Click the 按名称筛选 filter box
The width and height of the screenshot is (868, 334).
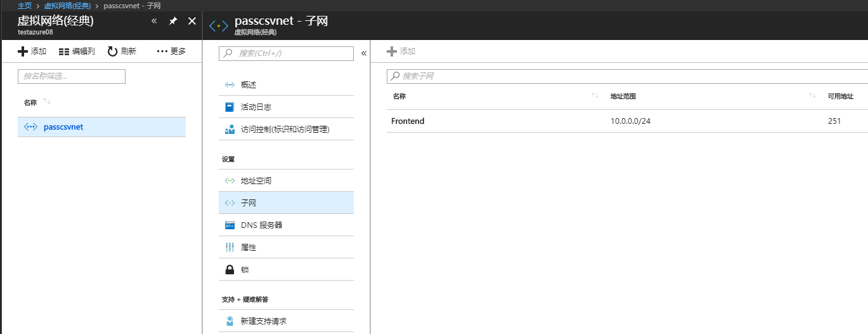72,76
